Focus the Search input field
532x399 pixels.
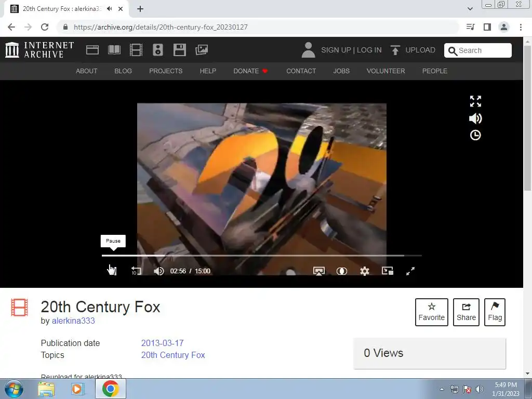tap(478, 50)
